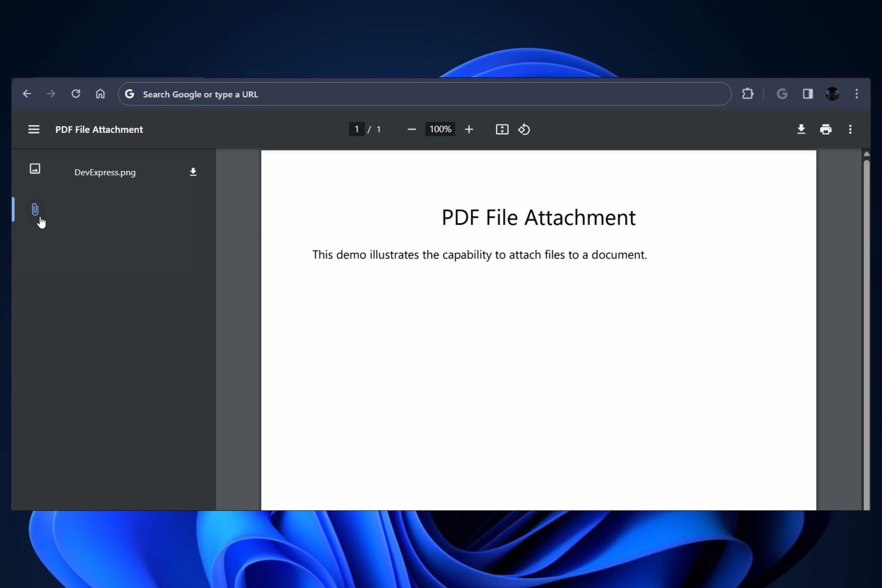The width and height of the screenshot is (882, 588).
Task: Select the attachments paperclip icon
Action: tap(35, 209)
